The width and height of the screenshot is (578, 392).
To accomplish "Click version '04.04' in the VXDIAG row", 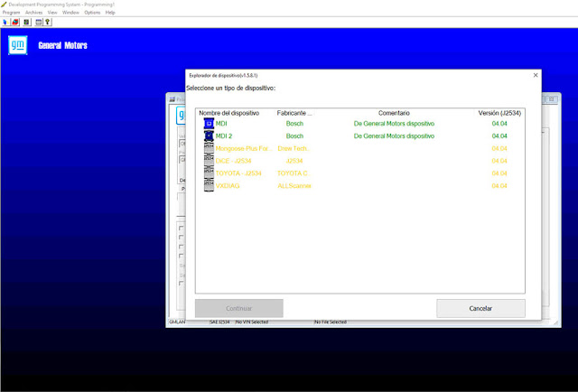I will [x=499, y=186].
